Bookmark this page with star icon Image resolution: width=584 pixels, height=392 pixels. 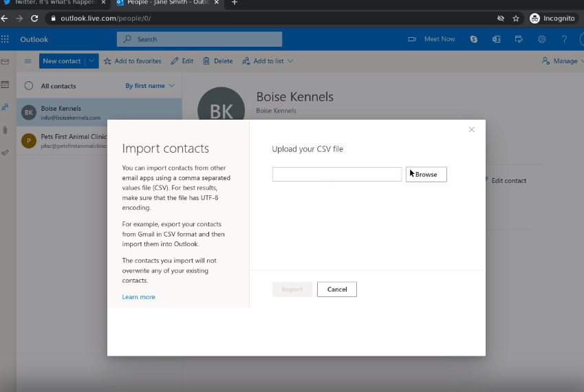point(516,19)
